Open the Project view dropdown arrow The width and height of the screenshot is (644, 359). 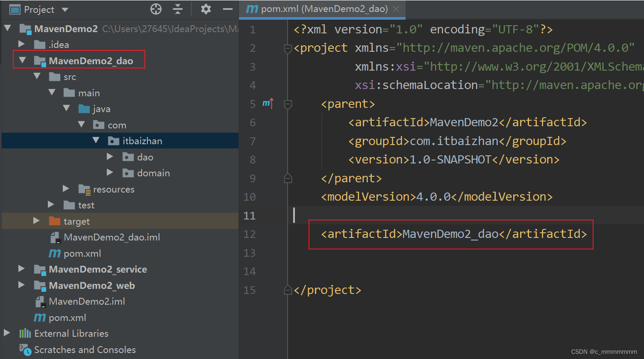tap(65, 9)
